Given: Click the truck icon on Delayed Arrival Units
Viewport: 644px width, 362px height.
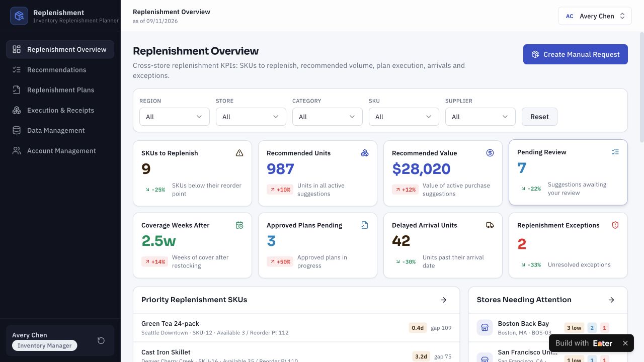Looking at the screenshot, I should pyautogui.click(x=490, y=225).
